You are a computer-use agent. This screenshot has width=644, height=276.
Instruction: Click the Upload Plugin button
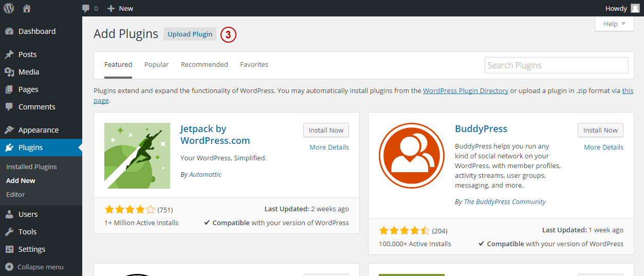tap(190, 34)
